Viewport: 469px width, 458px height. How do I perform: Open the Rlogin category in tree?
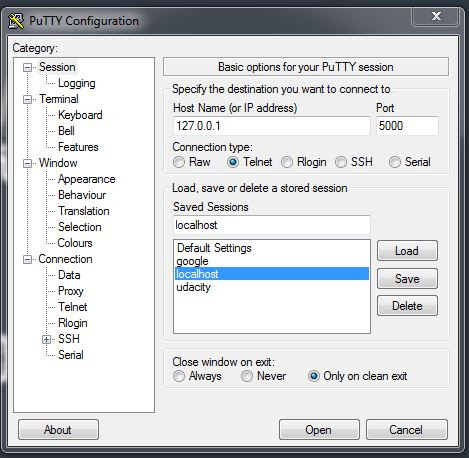[73, 323]
